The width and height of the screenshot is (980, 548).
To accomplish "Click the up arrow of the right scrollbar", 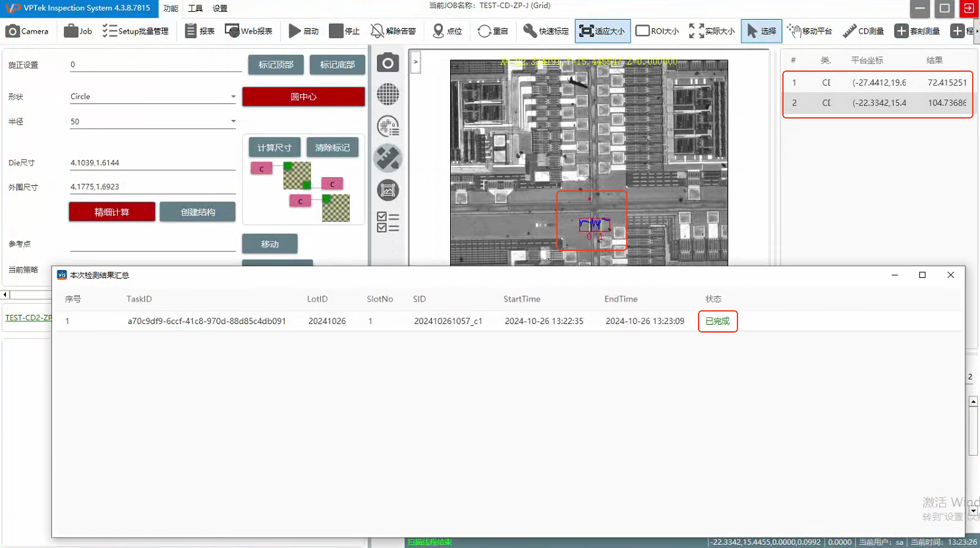I will coord(973,401).
